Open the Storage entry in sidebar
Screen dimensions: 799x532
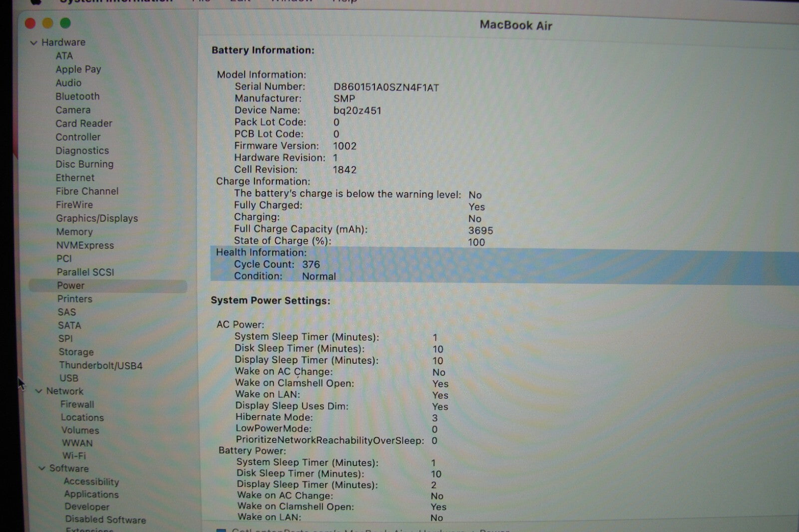click(x=76, y=352)
